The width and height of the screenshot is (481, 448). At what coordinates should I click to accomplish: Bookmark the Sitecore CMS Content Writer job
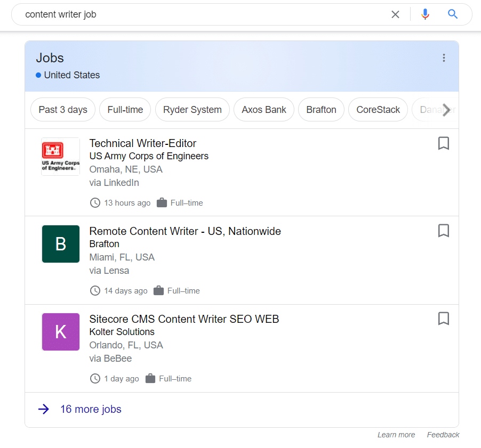[443, 319]
